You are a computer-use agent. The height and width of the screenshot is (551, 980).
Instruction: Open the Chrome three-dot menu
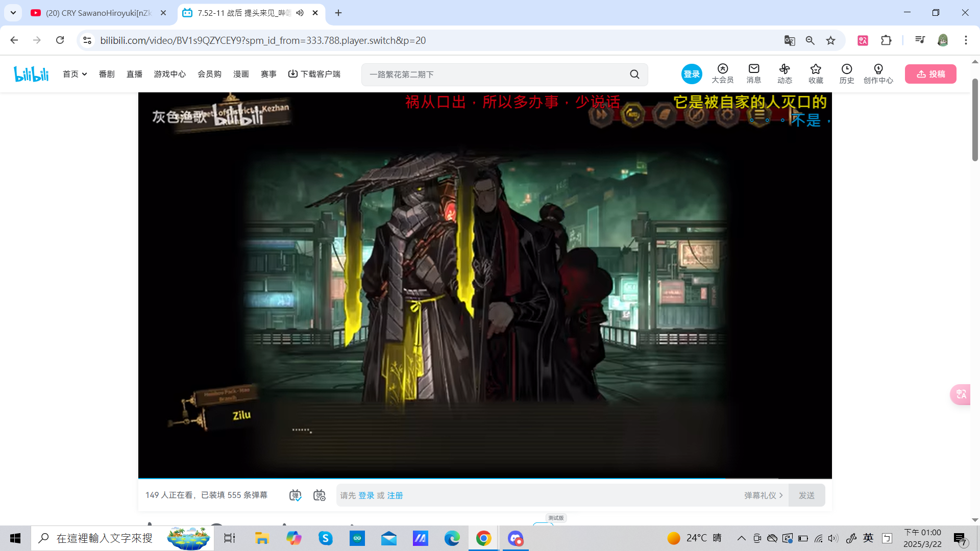[x=966, y=40]
